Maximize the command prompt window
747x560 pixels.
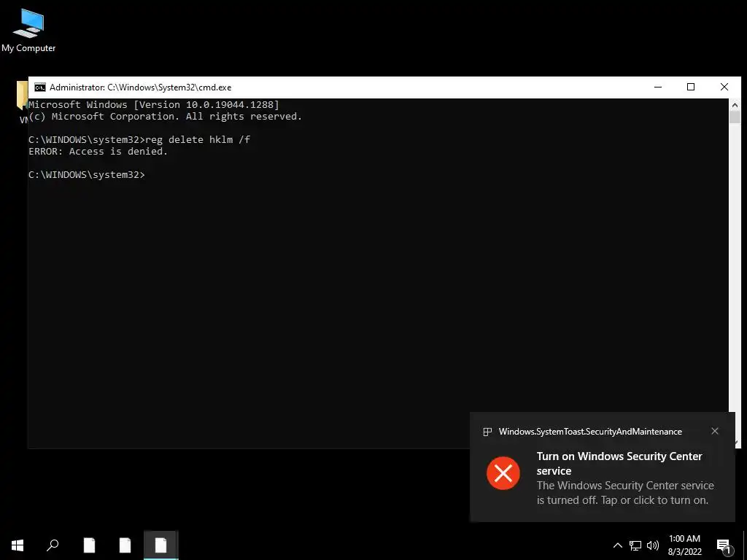click(x=691, y=87)
